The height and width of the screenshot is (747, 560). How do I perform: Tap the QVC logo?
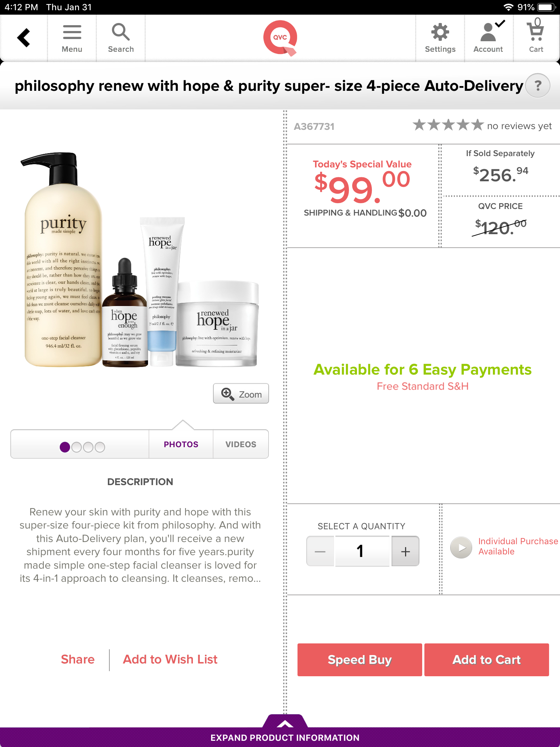click(x=280, y=38)
